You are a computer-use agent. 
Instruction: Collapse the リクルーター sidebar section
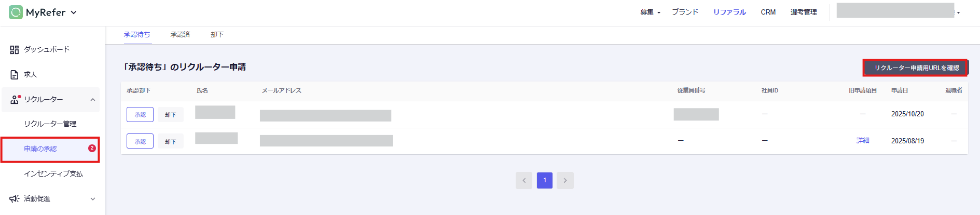(x=93, y=100)
